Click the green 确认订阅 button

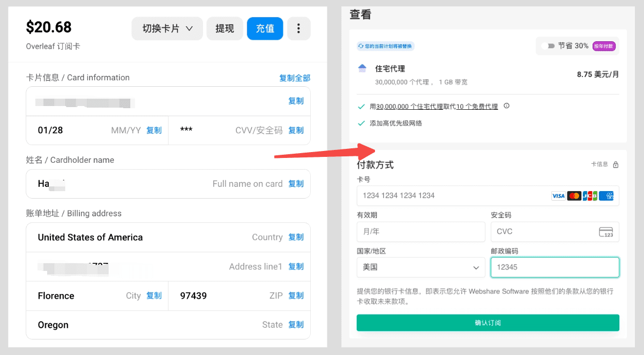click(x=488, y=323)
